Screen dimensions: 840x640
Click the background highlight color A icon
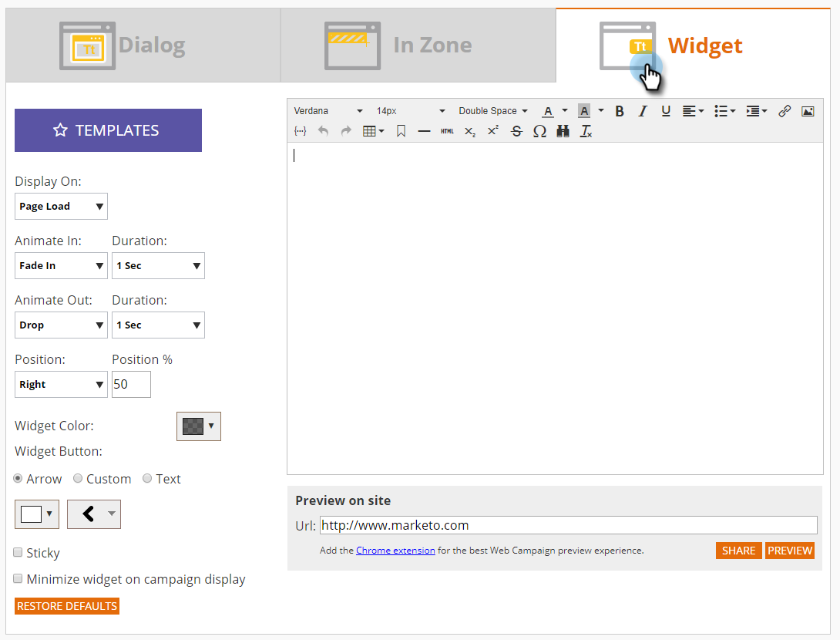pyautogui.click(x=584, y=111)
